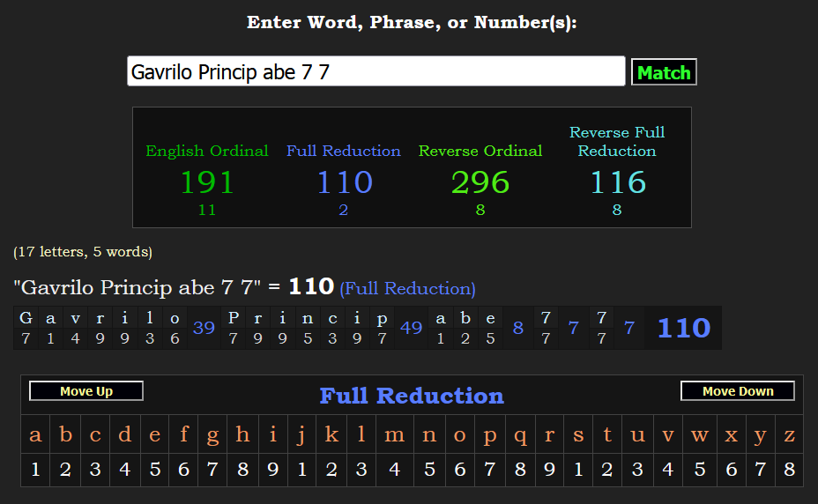Click letter o in the cipher chart
The image size is (818, 504).
(459, 434)
